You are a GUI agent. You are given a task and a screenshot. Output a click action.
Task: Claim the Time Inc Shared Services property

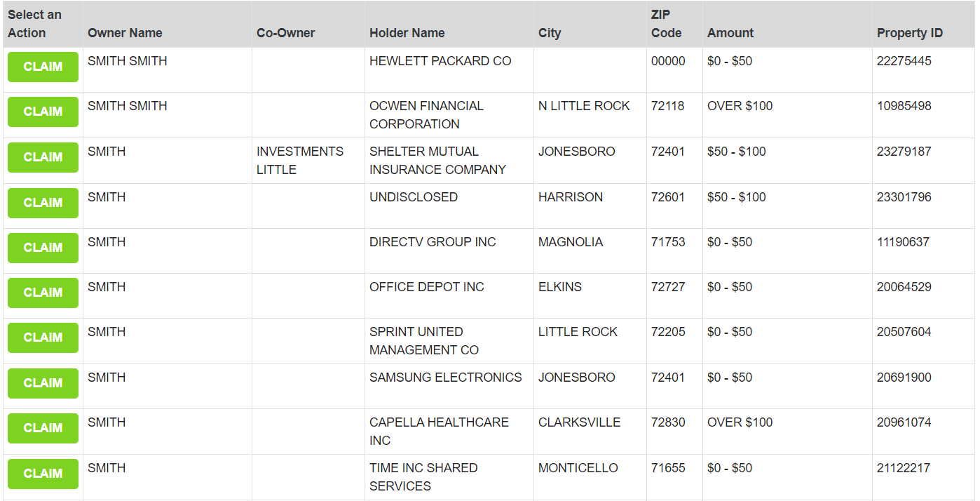pos(43,474)
